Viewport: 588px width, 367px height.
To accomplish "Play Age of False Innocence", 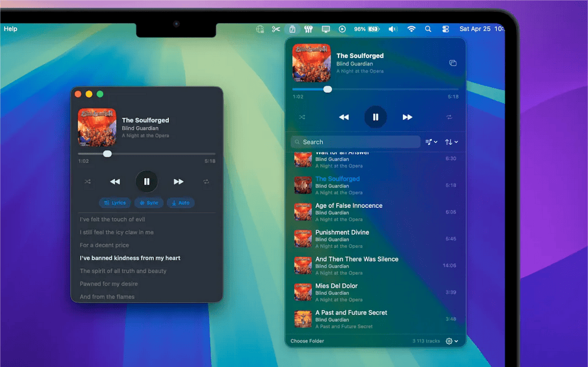I will [375, 212].
